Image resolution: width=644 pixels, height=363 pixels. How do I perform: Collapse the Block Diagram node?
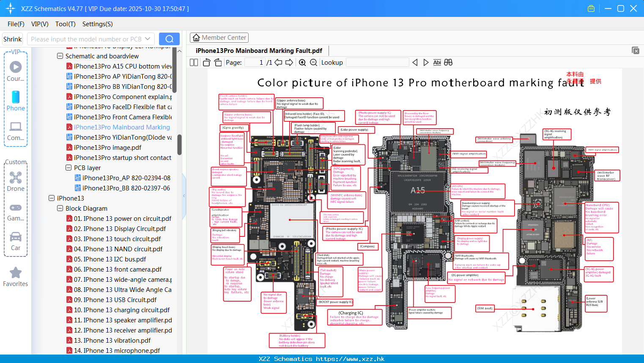(x=60, y=208)
